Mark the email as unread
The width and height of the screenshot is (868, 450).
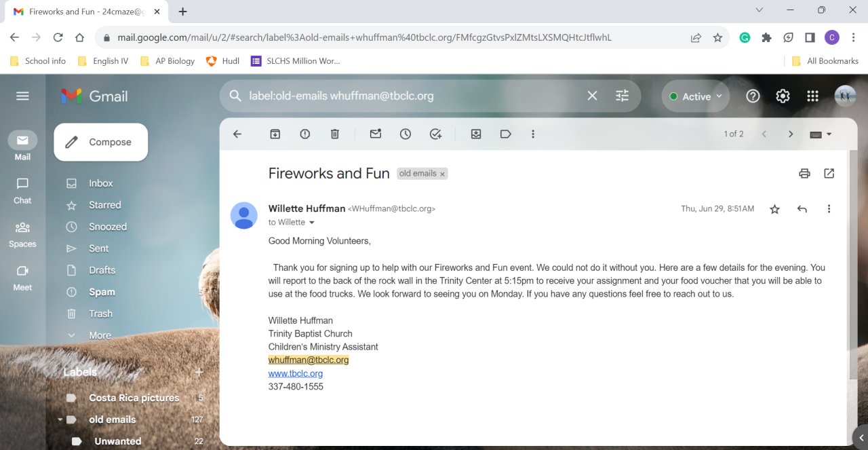[x=376, y=134]
